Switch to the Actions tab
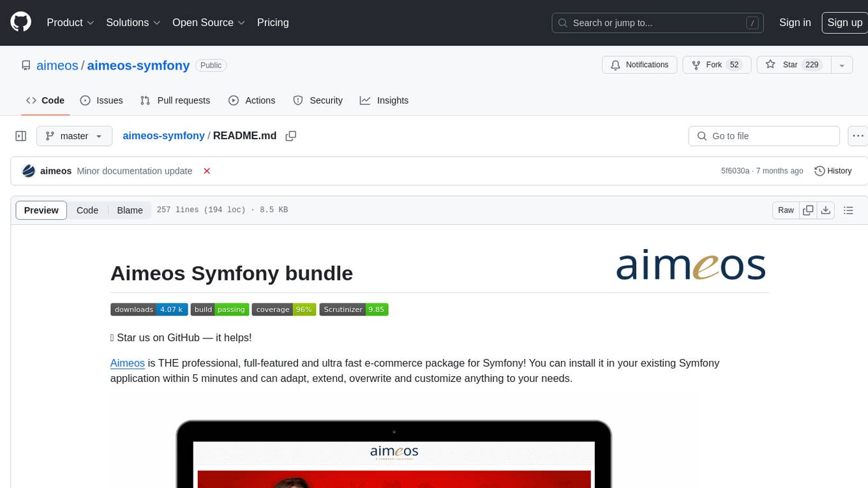The image size is (868, 488). (x=252, y=100)
